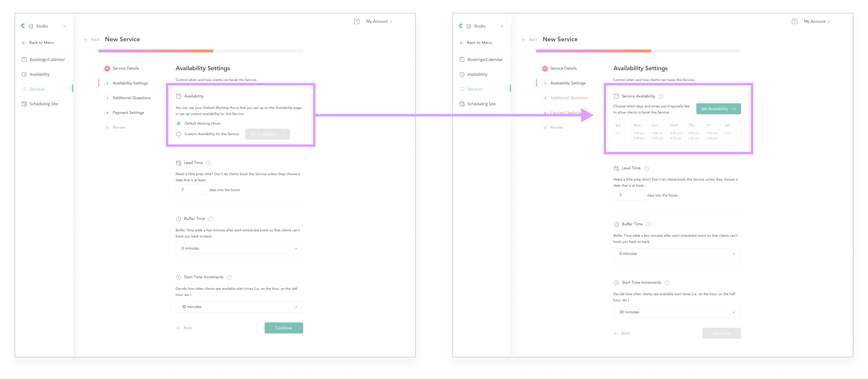Viewport: 868px width, 379px height.
Task: Click Buffer Time help icon in right mockup
Action: (648, 224)
